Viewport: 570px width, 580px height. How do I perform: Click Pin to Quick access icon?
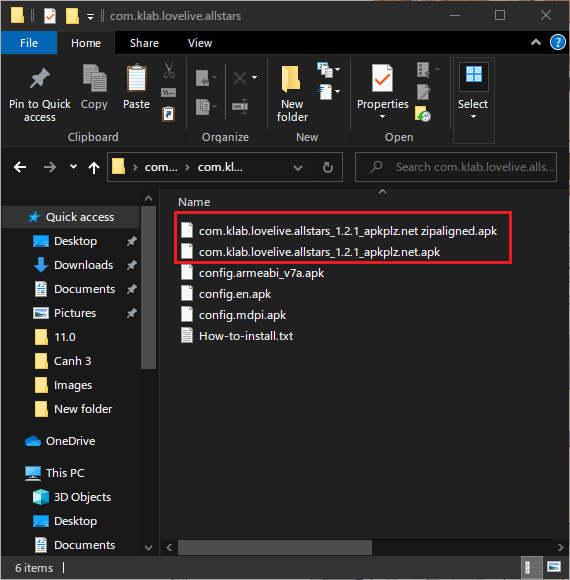tap(40, 78)
